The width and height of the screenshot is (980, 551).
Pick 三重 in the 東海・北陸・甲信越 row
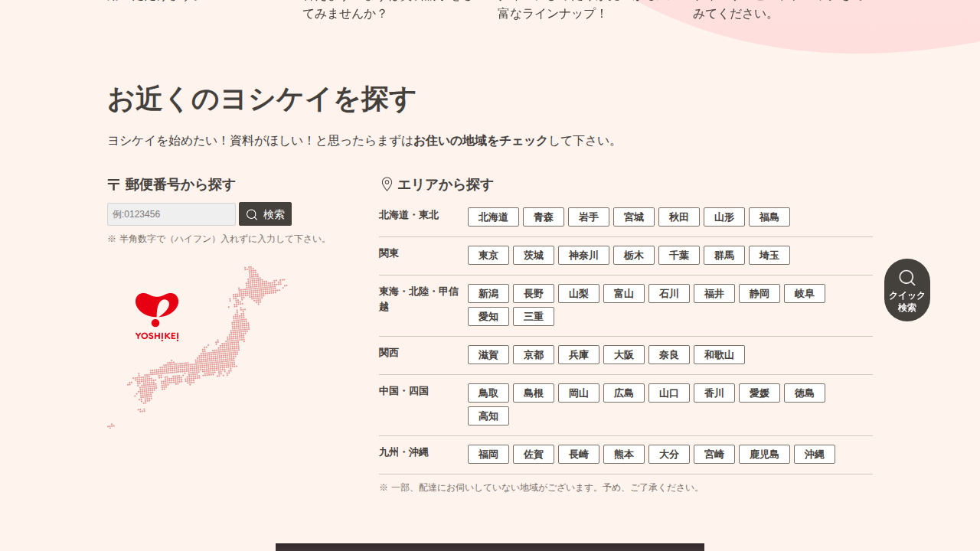click(x=533, y=316)
